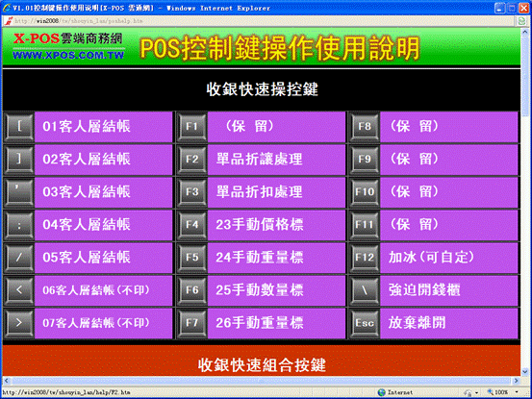Click the slash key icon
Screen dimensions: 532x399
(19, 258)
